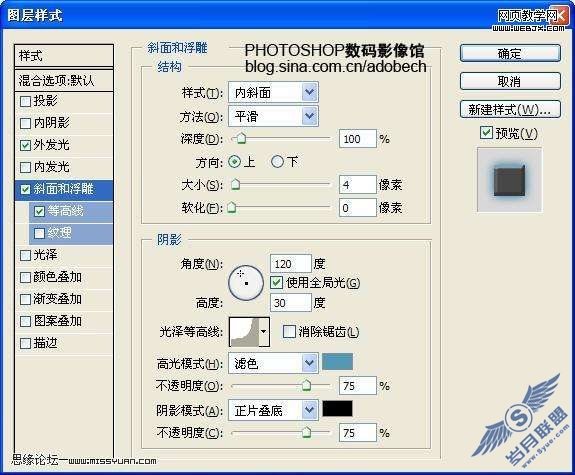Select 混合选项:默认 blending options entry
This screenshot has height=475, width=575.
64,80
